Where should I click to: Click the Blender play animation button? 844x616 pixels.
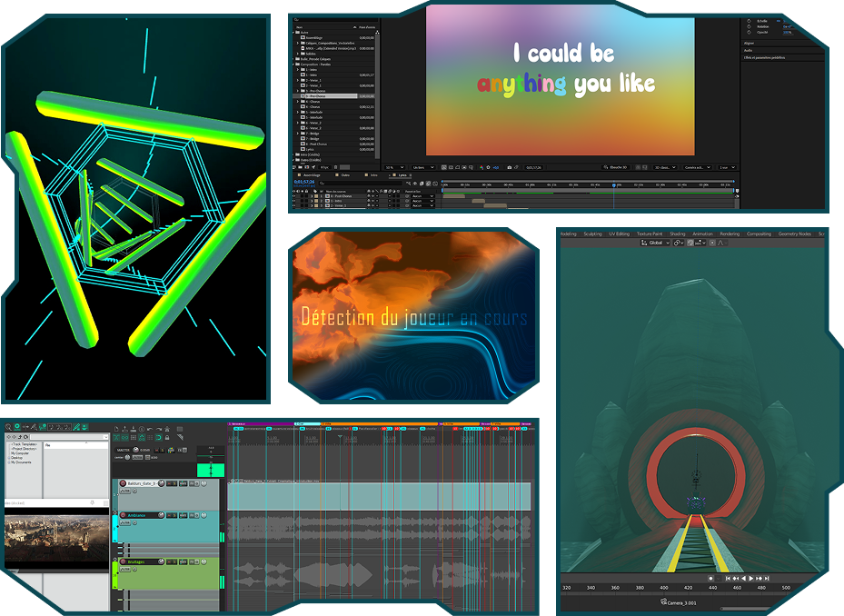coord(751,578)
